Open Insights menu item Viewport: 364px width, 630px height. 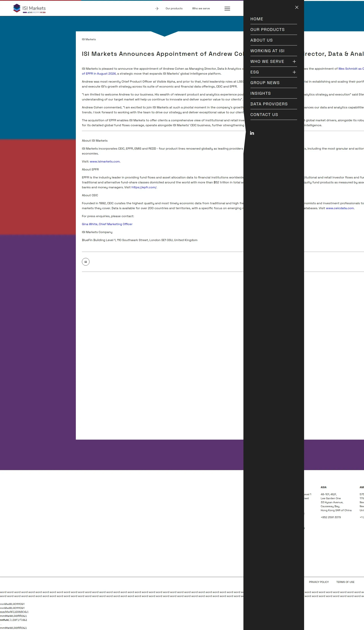(x=260, y=94)
